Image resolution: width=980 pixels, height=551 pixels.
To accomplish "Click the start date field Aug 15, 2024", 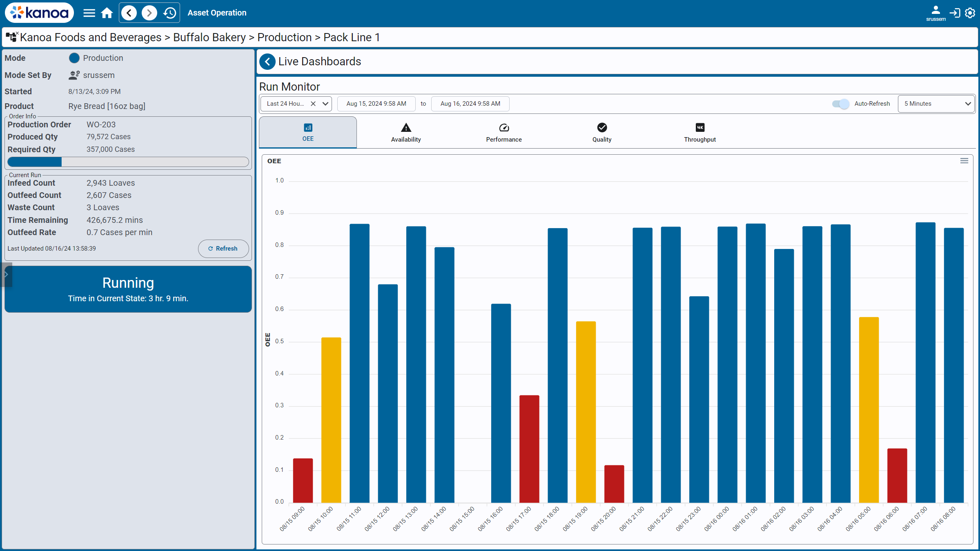I will [x=376, y=104].
